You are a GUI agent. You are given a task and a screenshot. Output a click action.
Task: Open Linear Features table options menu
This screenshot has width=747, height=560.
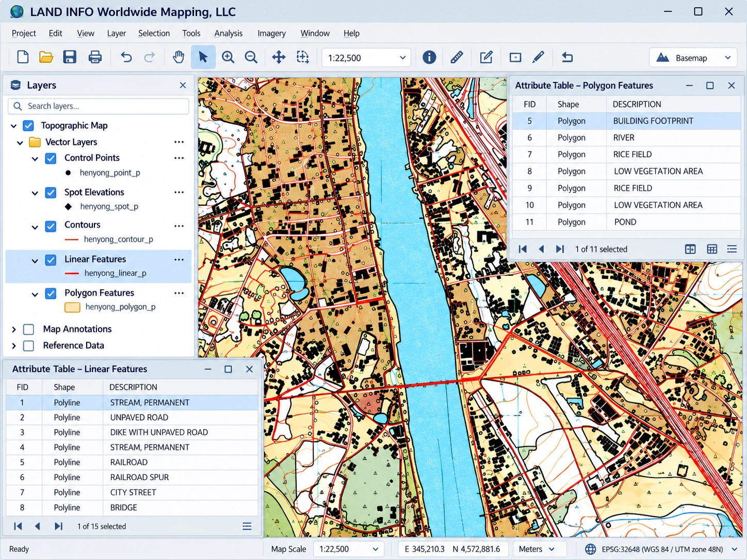pos(247,526)
